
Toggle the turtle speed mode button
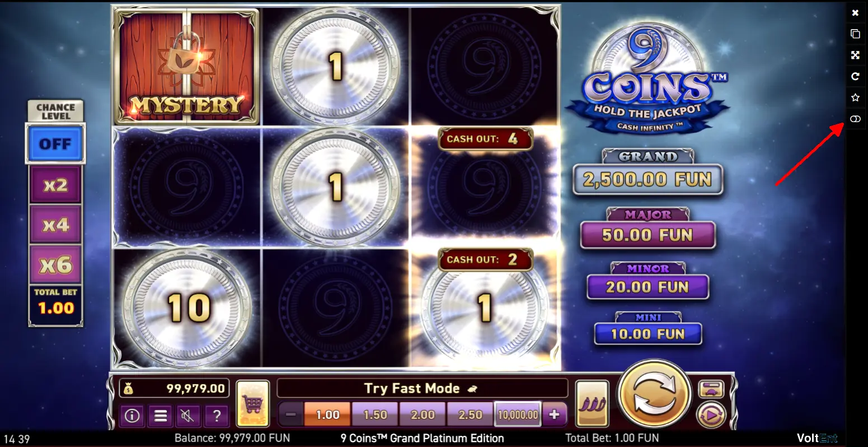(x=711, y=389)
